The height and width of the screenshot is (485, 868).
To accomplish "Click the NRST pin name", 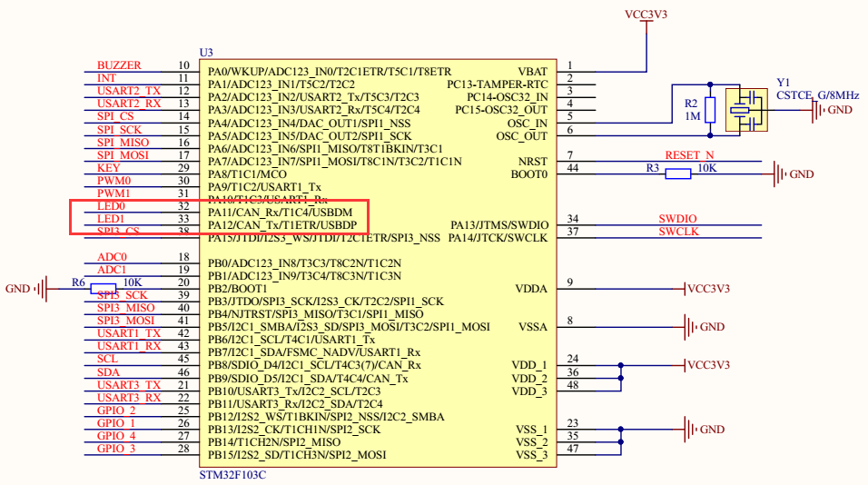I will coord(533,162).
